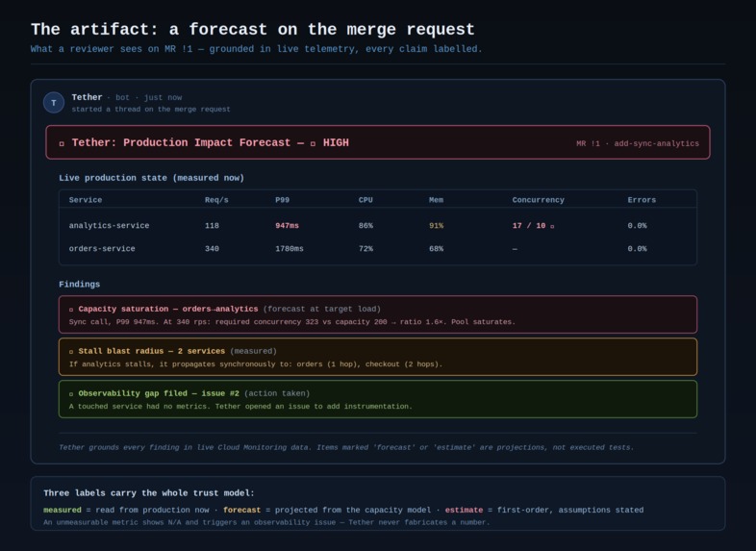Click 'Three labels carry the whole trust model' heading

pyautogui.click(x=149, y=493)
